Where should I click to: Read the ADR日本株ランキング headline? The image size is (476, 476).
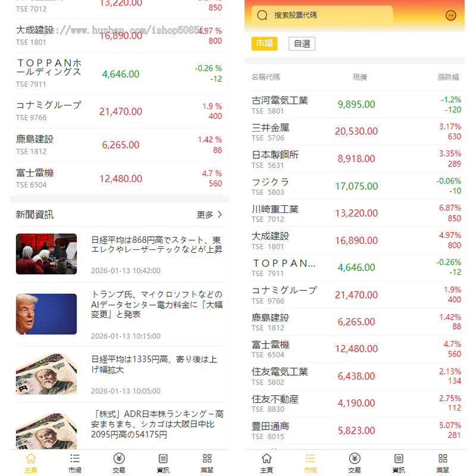tap(157, 424)
